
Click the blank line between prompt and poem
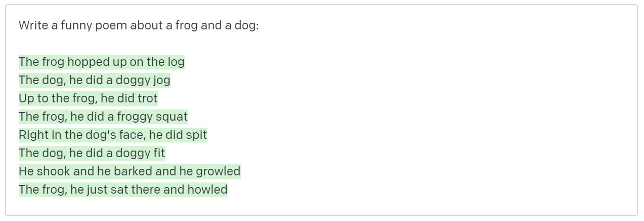pos(321,44)
